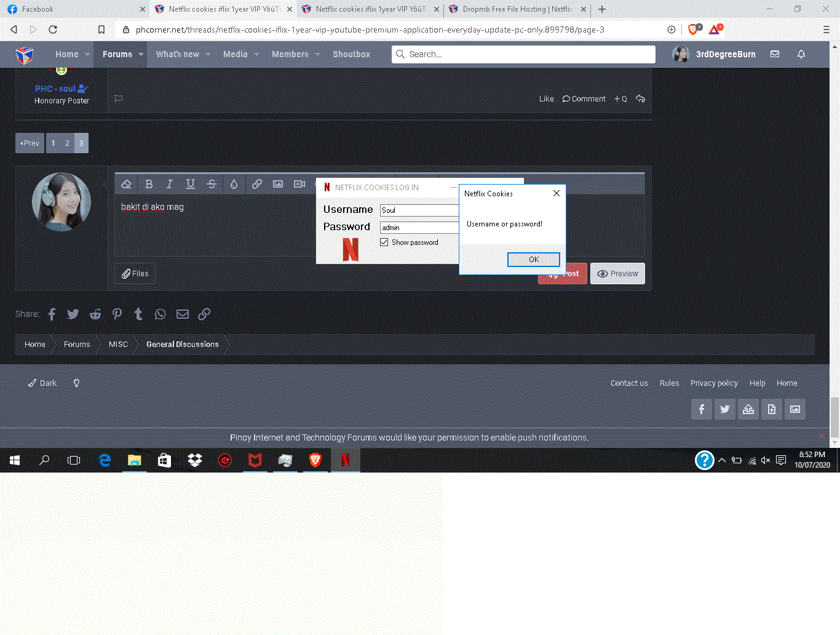Click the footer image gallery icon

(795, 409)
